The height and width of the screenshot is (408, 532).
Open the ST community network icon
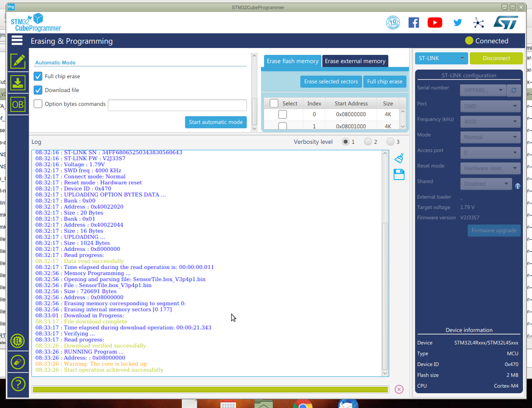[x=478, y=23]
